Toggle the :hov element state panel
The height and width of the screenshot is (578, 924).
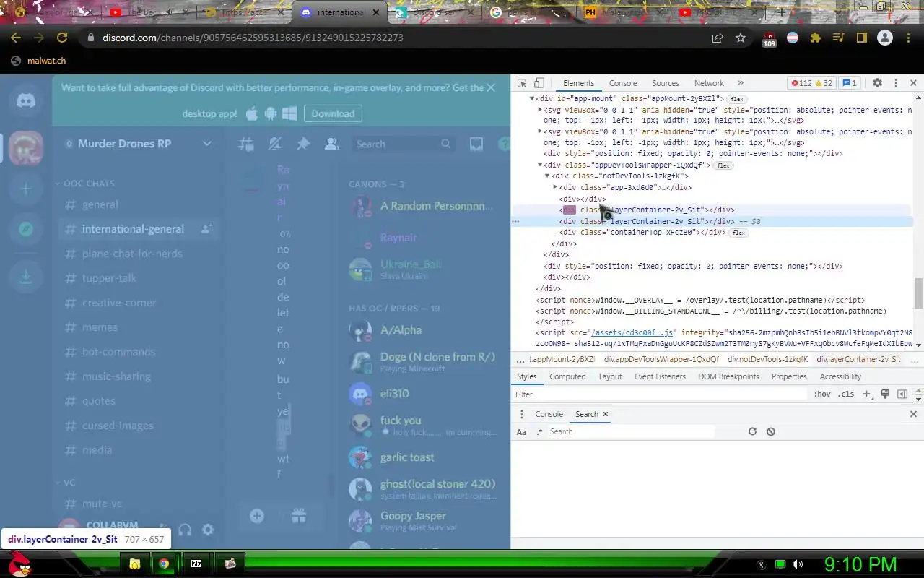821,394
